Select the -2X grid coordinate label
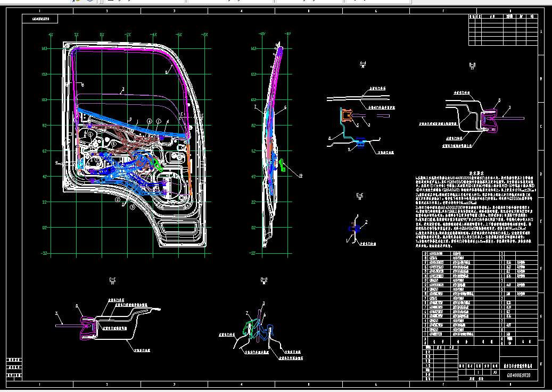Viewport: 552px width, 392px height. coord(127,35)
